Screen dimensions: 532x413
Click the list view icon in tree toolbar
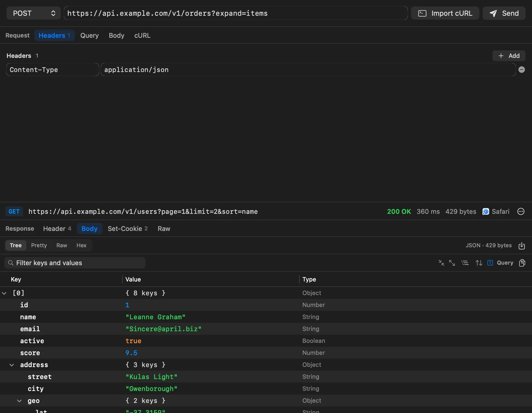pyautogui.click(x=465, y=263)
